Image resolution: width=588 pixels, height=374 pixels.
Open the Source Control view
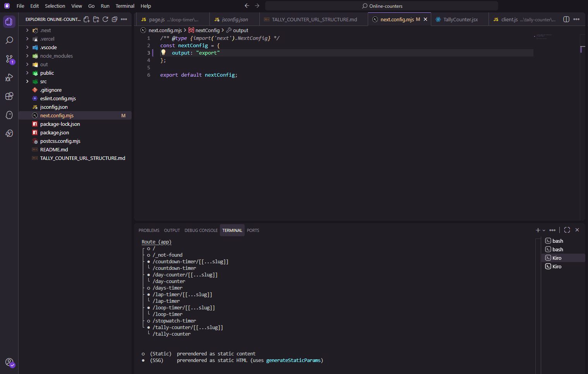(9, 59)
